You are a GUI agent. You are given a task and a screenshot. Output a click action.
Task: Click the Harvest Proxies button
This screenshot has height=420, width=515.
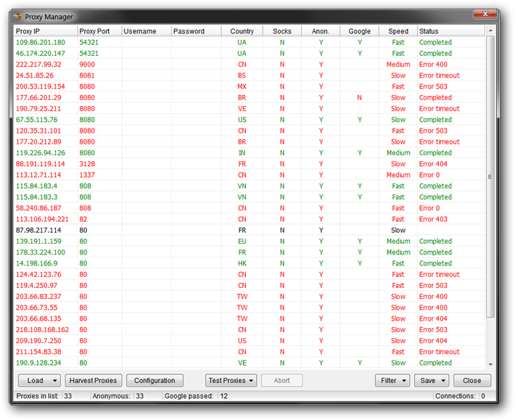click(92, 381)
